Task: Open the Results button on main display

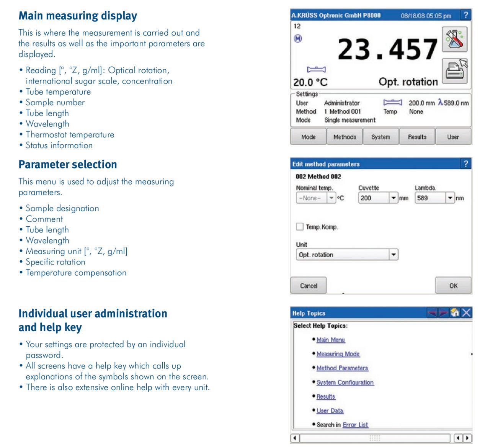Action: [x=417, y=137]
